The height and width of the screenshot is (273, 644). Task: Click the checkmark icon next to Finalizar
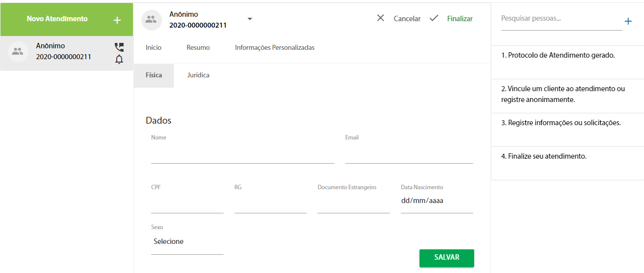point(434,18)
